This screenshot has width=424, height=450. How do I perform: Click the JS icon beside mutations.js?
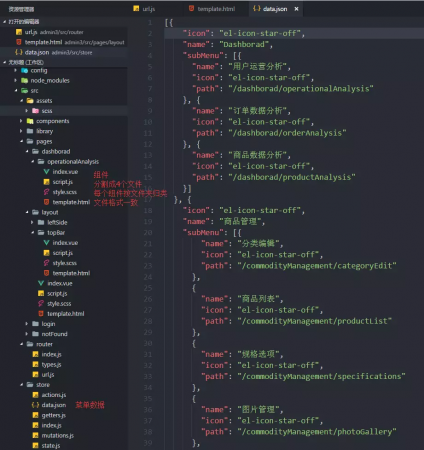(35, 435)
